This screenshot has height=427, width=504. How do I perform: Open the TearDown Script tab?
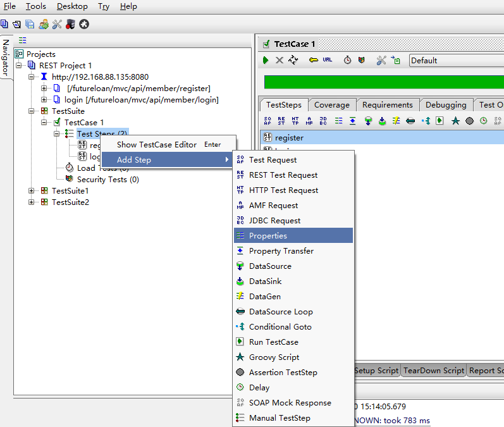point(434,371)
